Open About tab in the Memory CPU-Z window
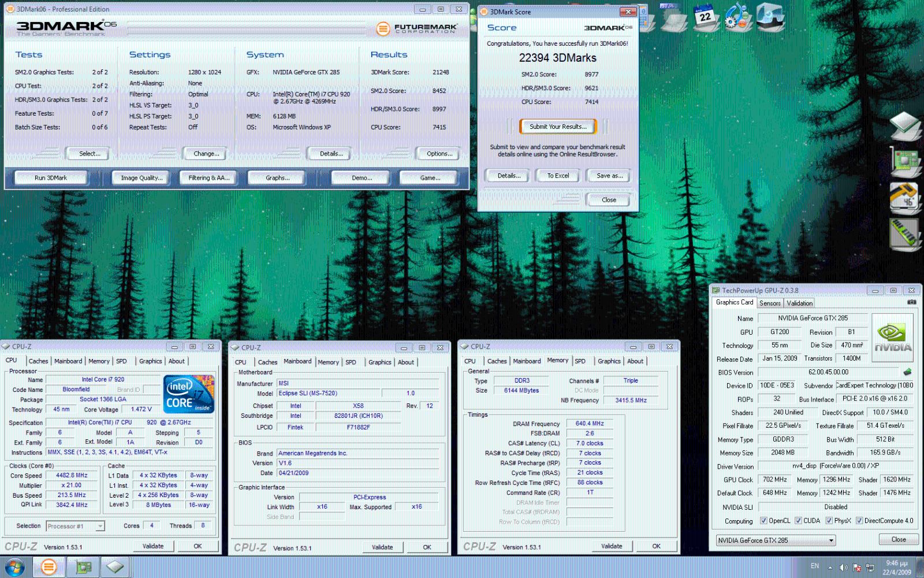 point(635,361)
